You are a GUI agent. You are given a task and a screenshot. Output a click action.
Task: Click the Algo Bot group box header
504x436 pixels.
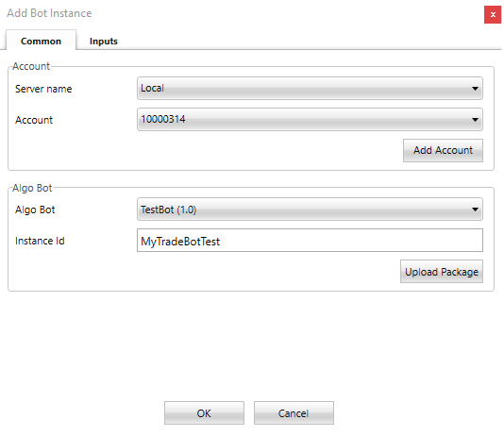point(32,188)
